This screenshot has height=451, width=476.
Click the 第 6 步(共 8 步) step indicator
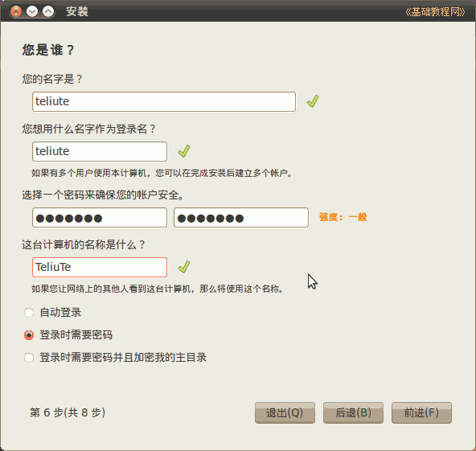(x=68, y=412)
